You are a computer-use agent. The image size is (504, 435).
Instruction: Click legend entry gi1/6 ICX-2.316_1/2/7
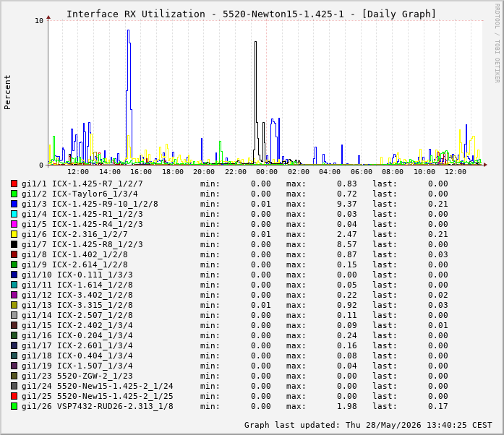click(x=74, y=234)
